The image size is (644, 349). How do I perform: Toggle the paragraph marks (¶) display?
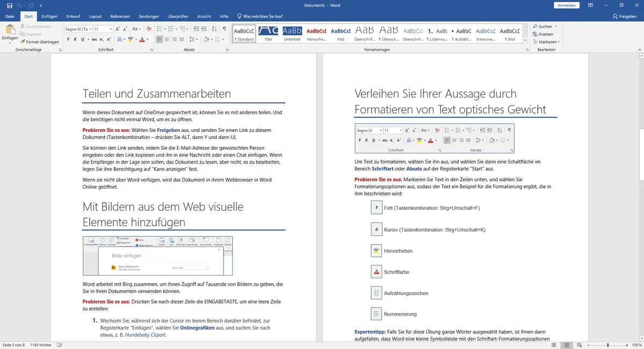[224, 29]
